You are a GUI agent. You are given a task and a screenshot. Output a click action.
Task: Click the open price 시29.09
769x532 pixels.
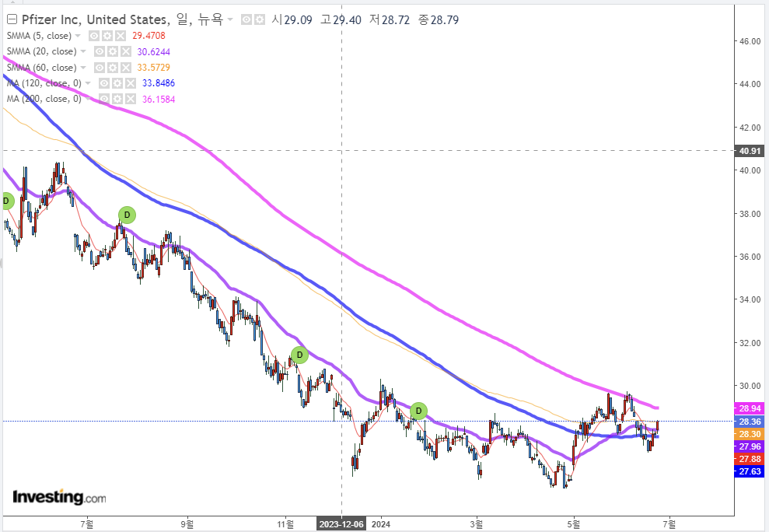pyautogui.click(x=292, y=19)
